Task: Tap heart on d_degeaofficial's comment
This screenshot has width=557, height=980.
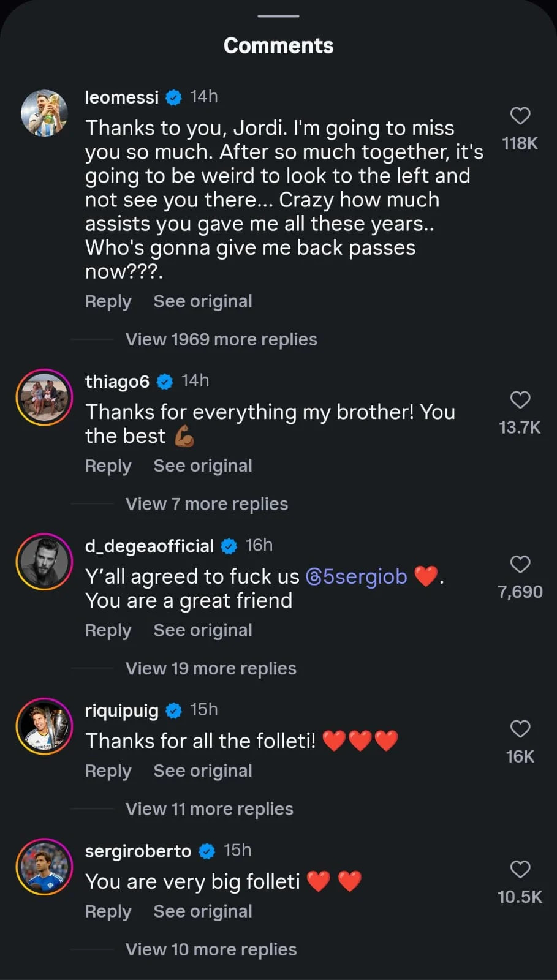Action: pos(520,564)
